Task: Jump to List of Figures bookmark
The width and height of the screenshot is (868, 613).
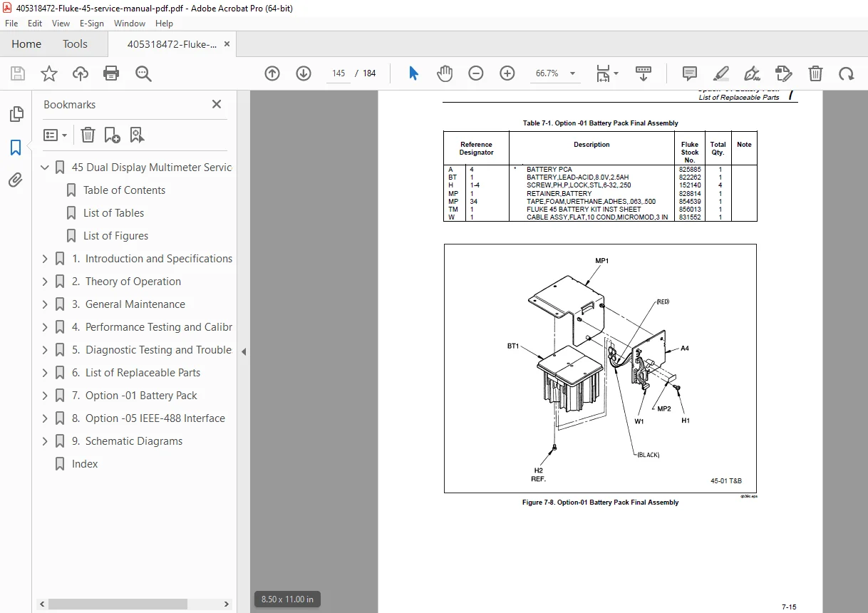Action: click(115, 236)
